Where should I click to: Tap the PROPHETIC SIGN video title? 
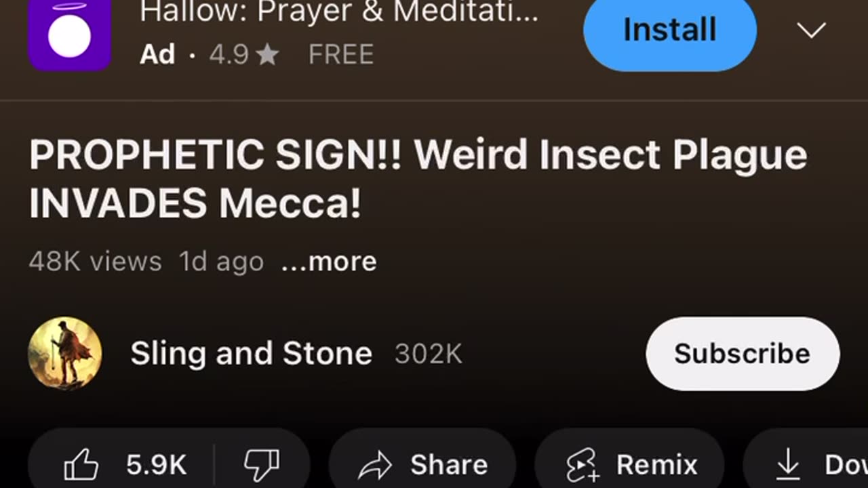(x=418, y=179)
